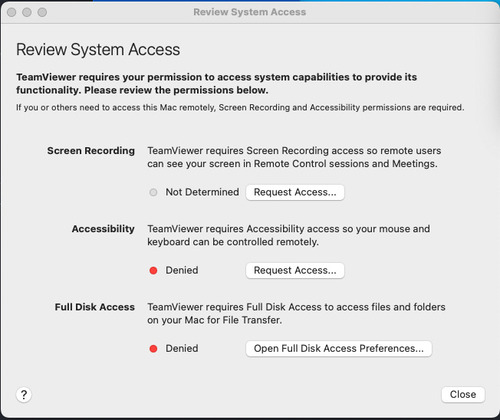500x420 pixels.
Task: Click the Full Disk Access description text
Action: point(296,313)
